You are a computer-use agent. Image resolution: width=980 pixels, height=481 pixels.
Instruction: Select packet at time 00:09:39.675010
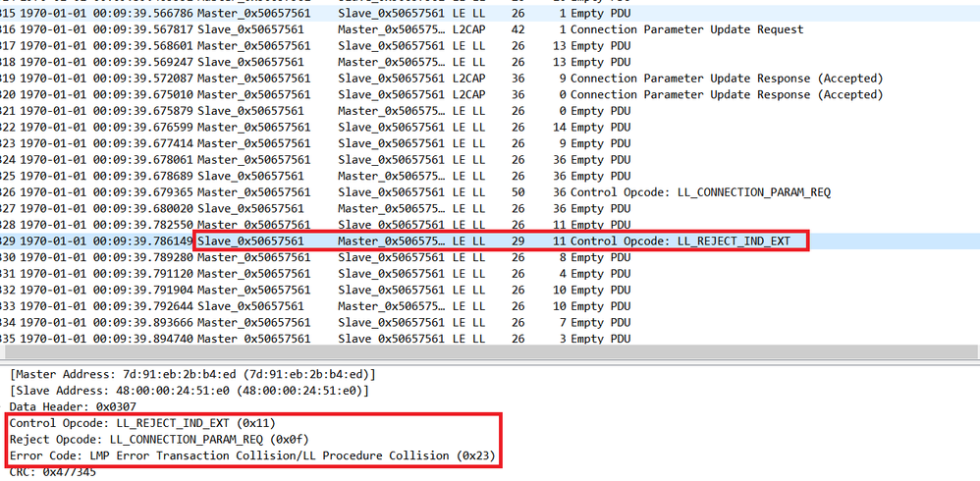pos(490,94)
